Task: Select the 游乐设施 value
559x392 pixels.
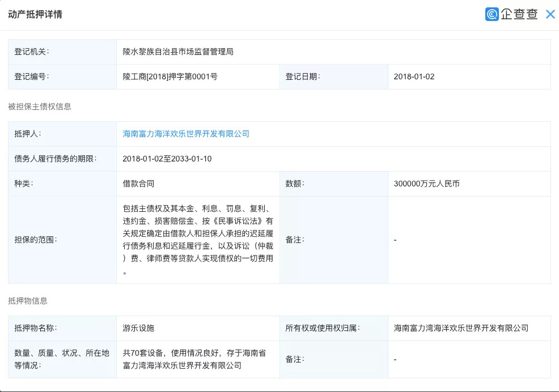Action: point(138,328)
